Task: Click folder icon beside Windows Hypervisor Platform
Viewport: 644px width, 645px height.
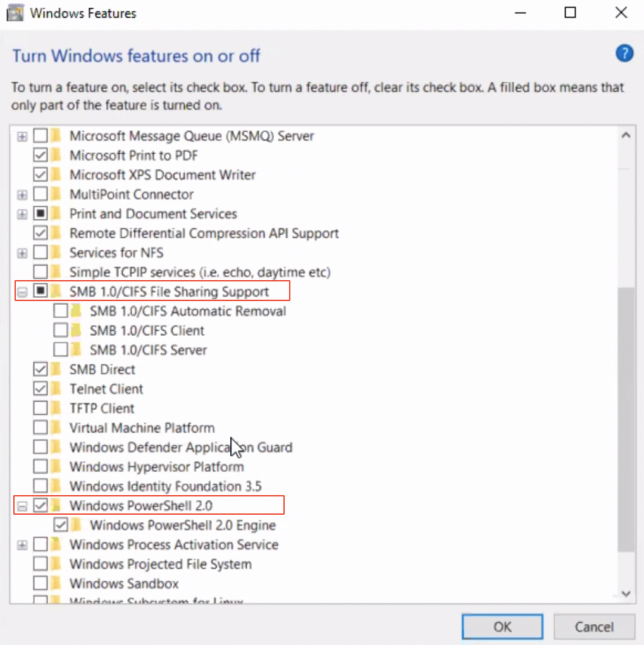Action: [56, 466]
